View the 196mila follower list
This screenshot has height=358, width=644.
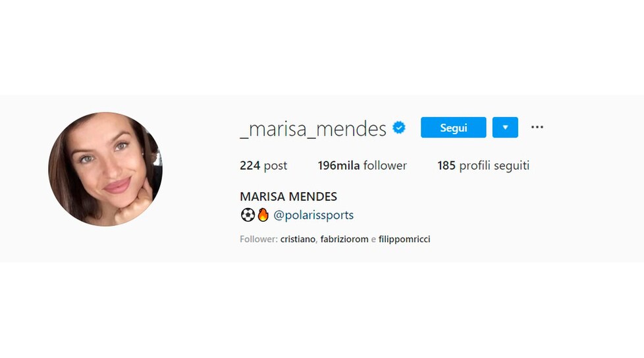point(362,165)
